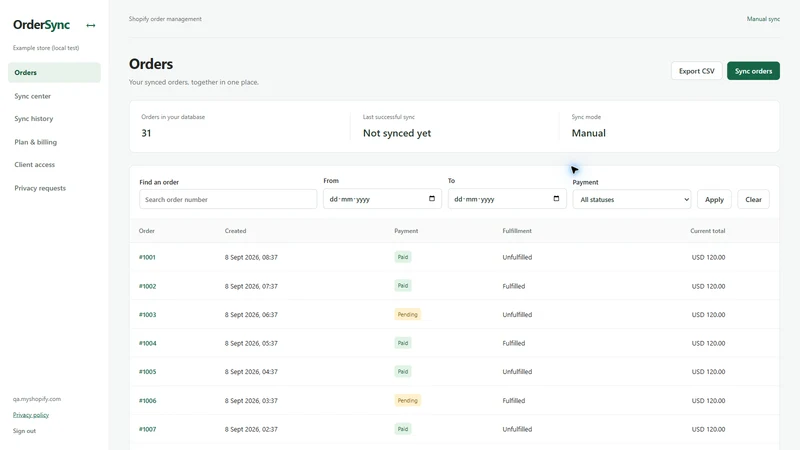The image size is (800, 450).
Task: Open order #1002
Action: (147, 286)
